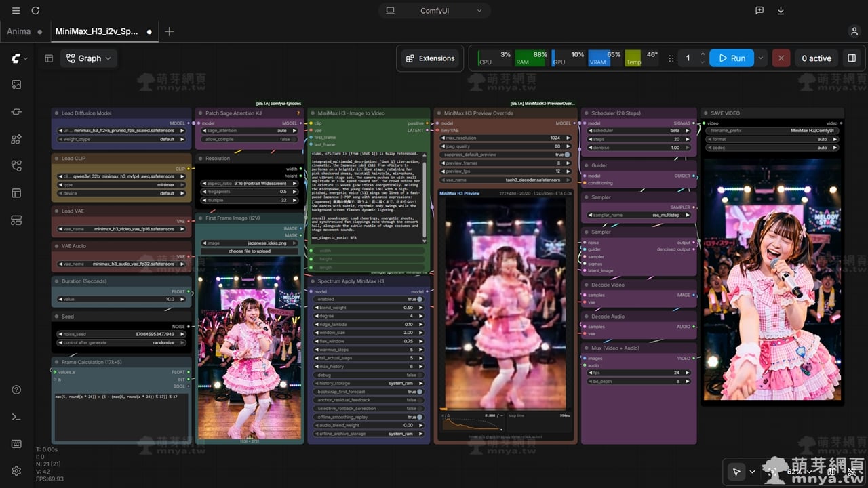The height and width of the screenshot is (488, 868).
Task: Open the codec combo in SAVE VIDEO
Action: [772, 148]
